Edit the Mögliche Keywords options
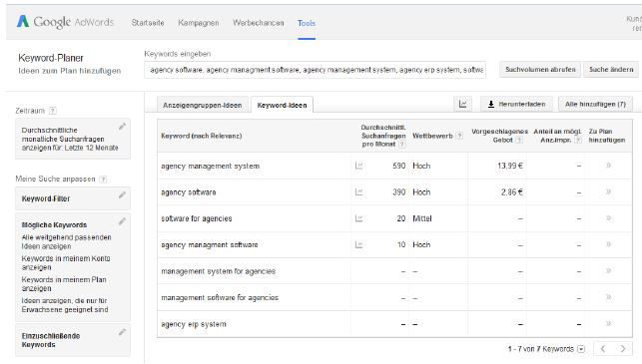 pyautogui.click(x=122, y=221)
